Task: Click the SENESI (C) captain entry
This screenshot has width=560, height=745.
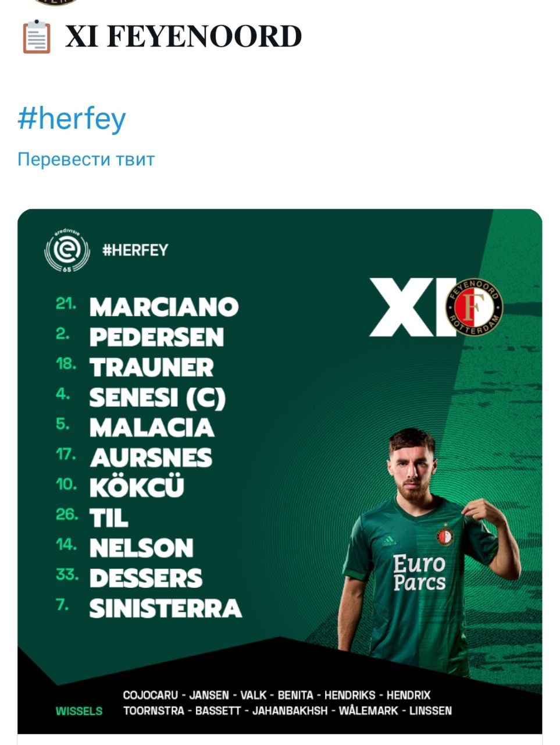Action: click(x=157, y=398)
